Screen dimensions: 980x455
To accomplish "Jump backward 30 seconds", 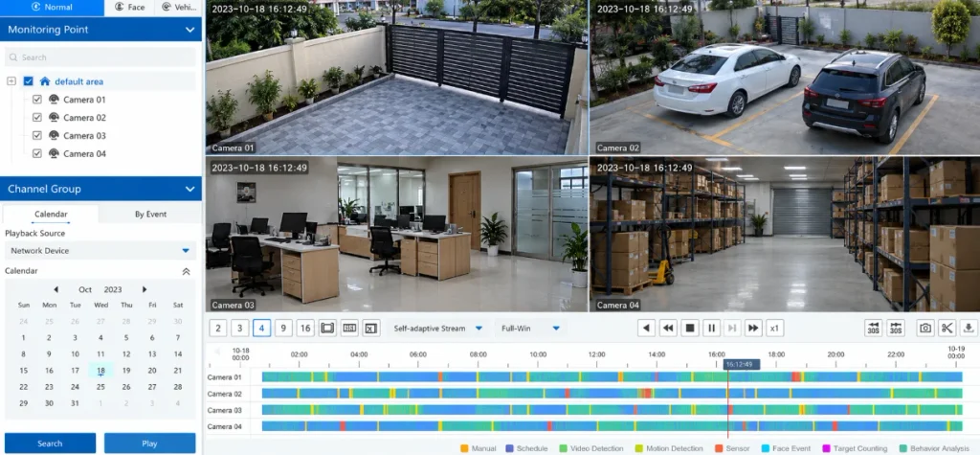I will tap(874, 328).
